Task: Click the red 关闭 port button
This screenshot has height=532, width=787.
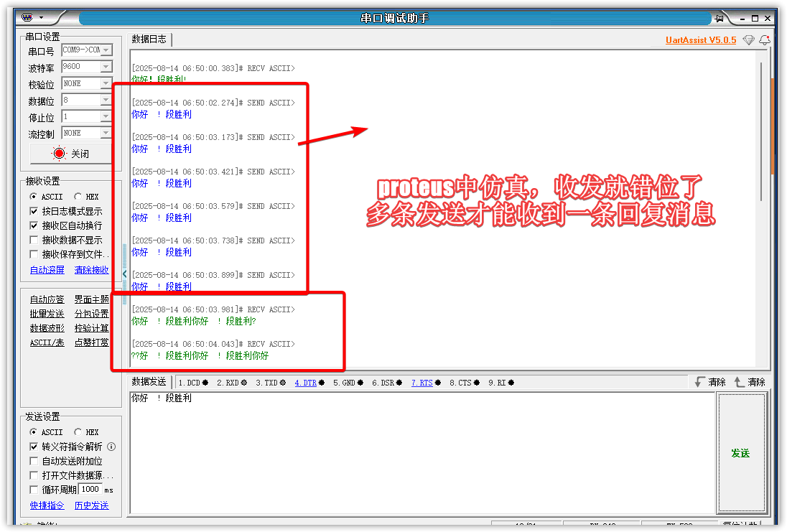Action: 71,154
